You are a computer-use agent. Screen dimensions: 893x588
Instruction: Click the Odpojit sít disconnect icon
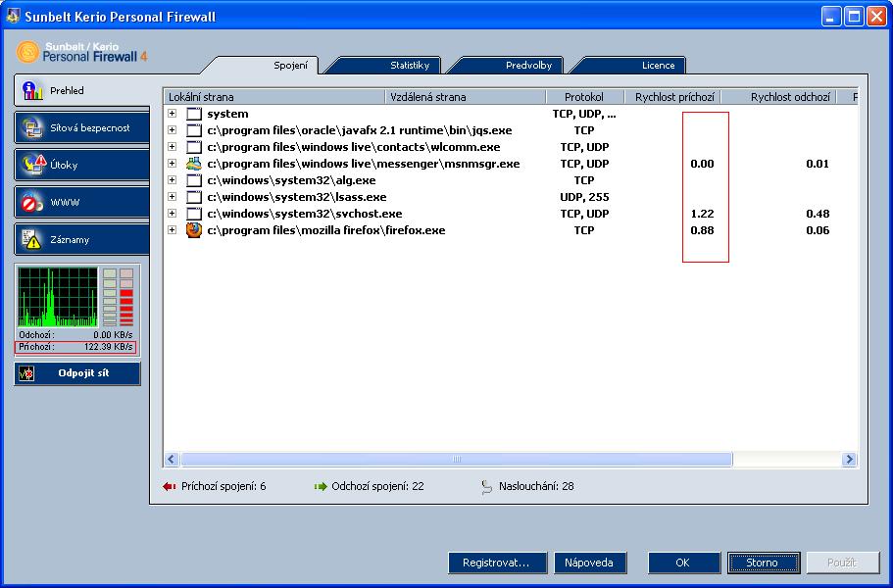click(x=26, y=373)
